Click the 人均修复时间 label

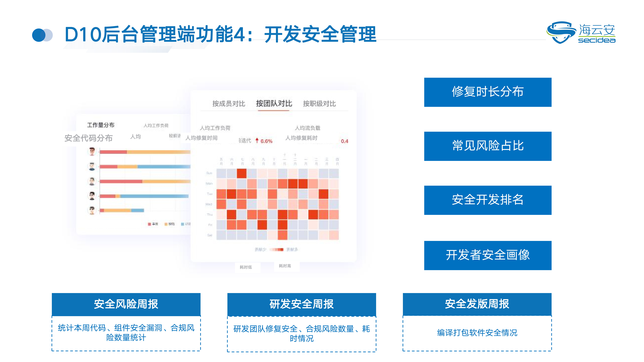coord(201,138)
